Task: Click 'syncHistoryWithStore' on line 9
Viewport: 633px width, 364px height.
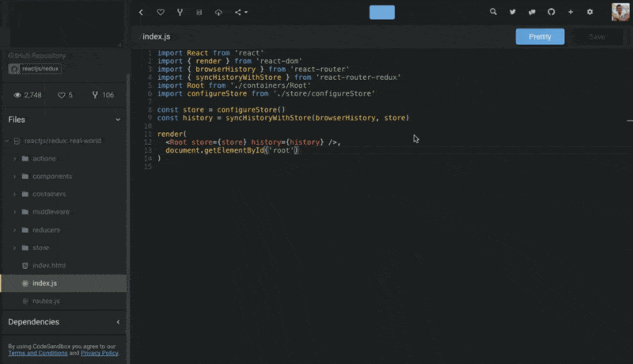Action: coord(268,118)
